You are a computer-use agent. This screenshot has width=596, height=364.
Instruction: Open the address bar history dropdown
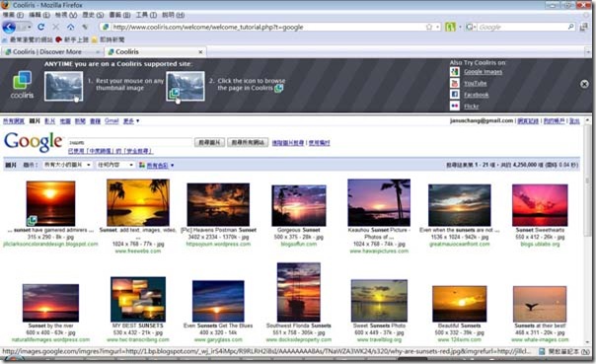click(438, 27)
